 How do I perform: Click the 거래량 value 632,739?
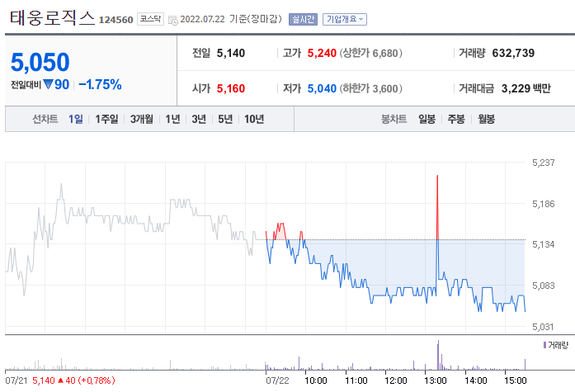pos(513,53)
